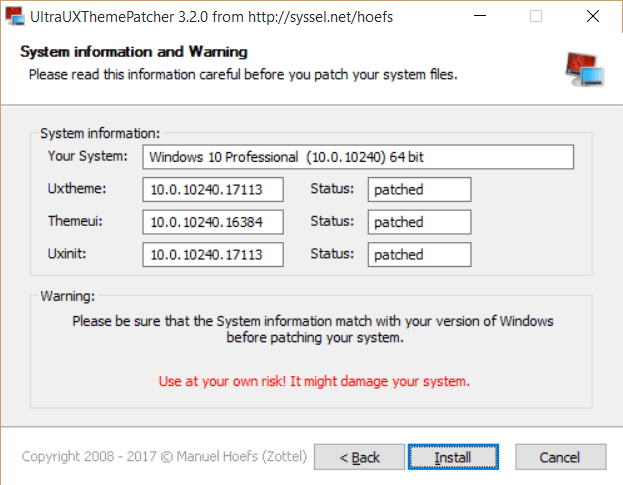Click the Uxinit status field

coord(419,255)
